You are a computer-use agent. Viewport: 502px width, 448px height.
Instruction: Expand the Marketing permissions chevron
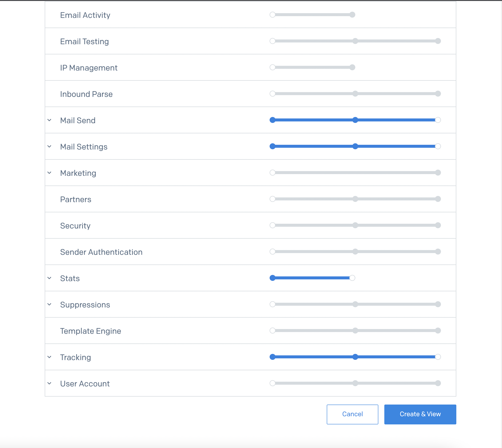[49, 173]
